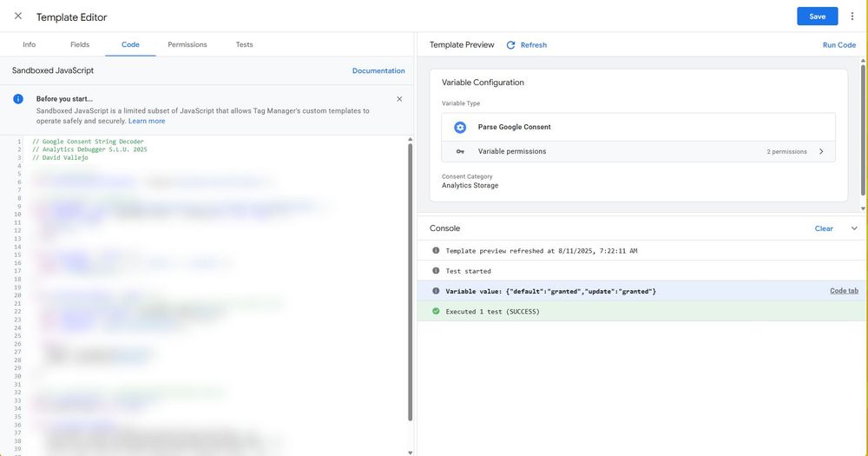Click the code editor vertical scrollbar
Screen dimensions: 868x456
tap(411, 282)
